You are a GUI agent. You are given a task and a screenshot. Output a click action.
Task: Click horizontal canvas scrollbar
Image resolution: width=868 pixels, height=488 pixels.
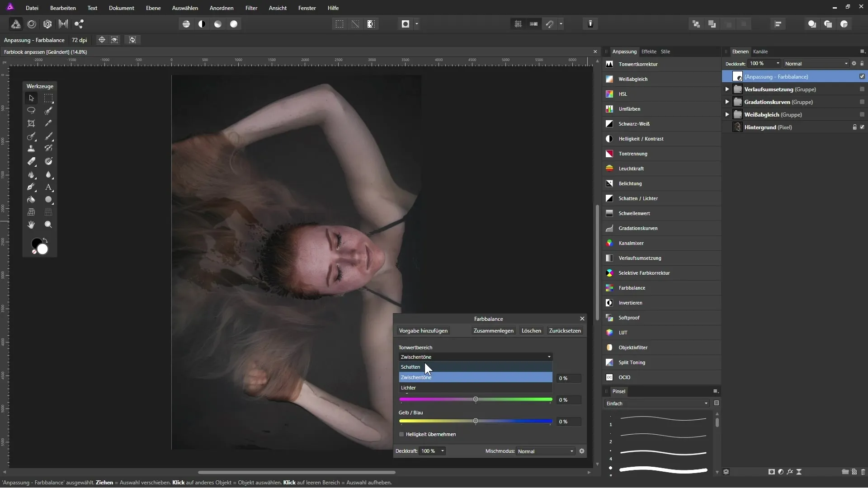click(x=297, y=472)
